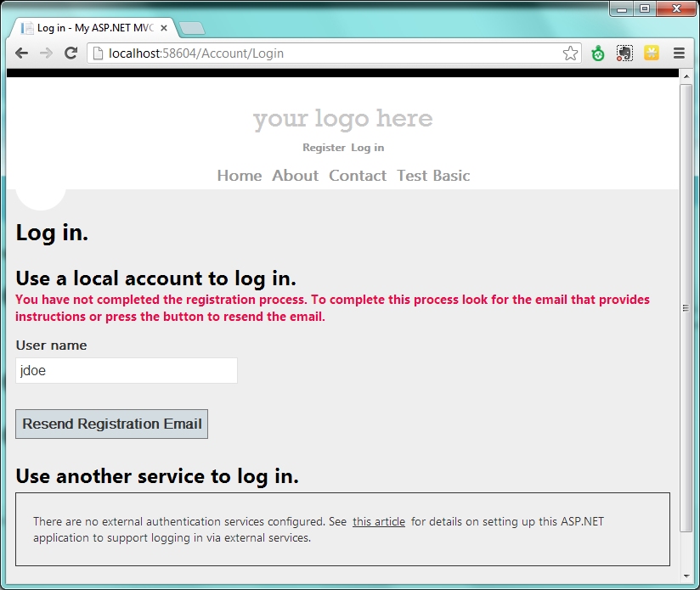Viewport: 700px width, 590px height.
Task: Navigate back using the back arrow
Action: [20, 53]
